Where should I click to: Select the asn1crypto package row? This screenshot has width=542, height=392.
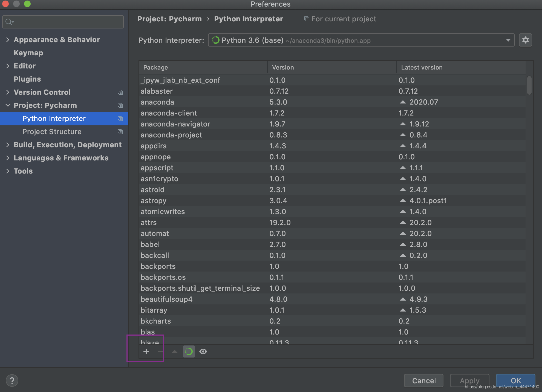tap(332, 179)
